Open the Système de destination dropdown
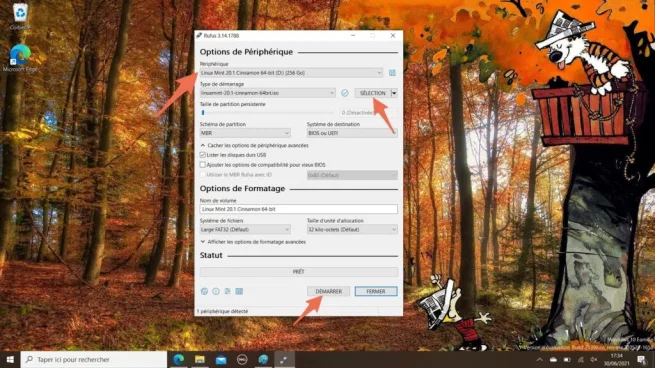655x368 pixels. [352, 133]
